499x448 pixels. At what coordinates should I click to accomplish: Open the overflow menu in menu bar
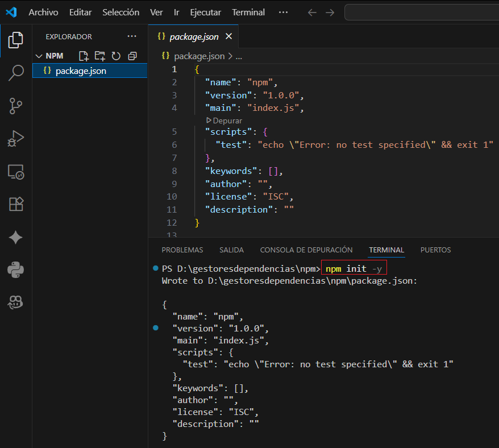[284, 12]
